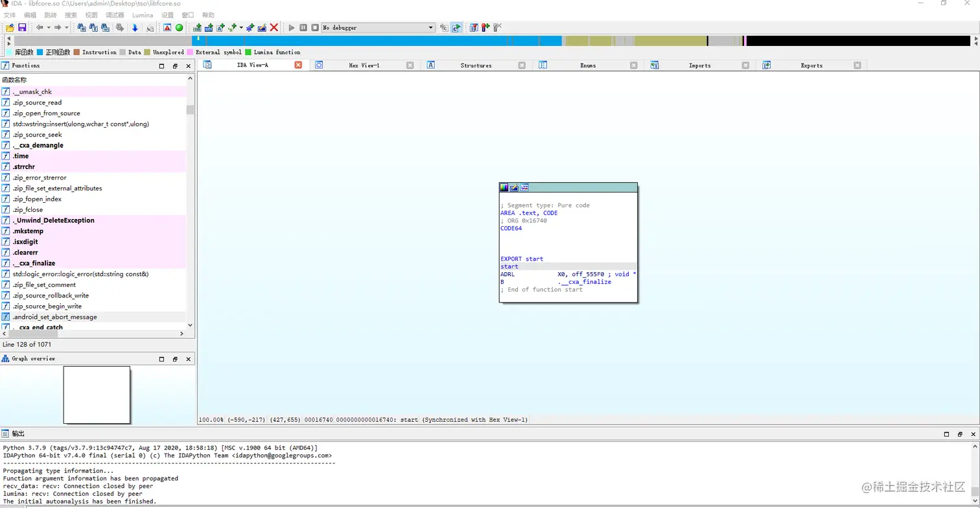980x508 pixels.
Task: Close the Structures tab
Action: coord(522,65)
